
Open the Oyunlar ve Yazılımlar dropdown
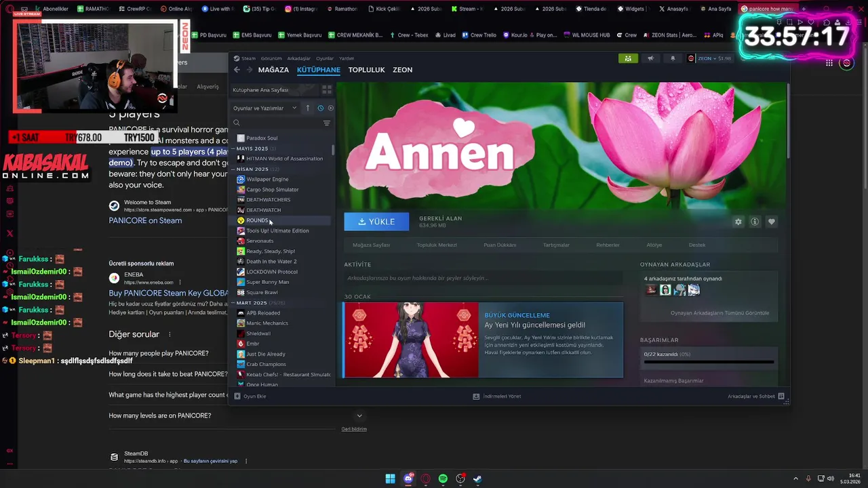pos(265,108)
